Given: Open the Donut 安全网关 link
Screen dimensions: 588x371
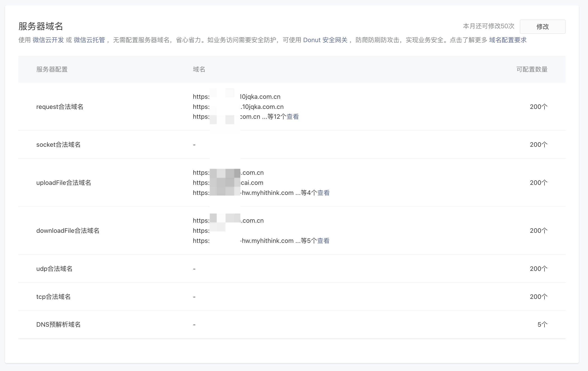Looking at the screenshot, I should (325, 40).
